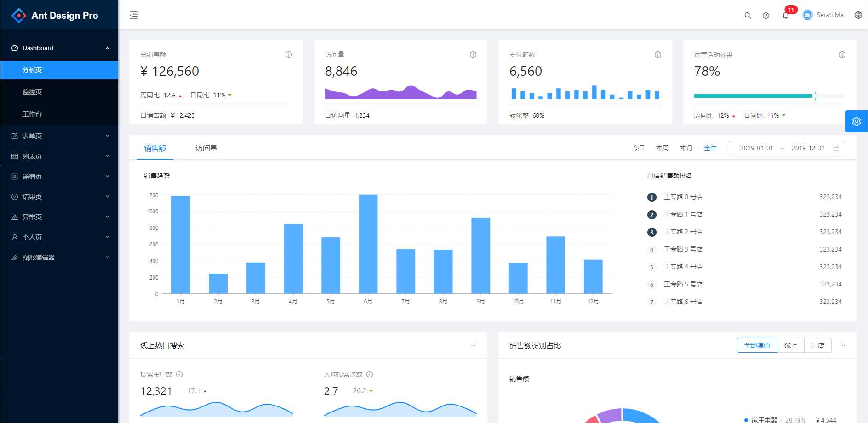Open the 监控页 menu item
The height and width of the screenshot is (423, 868).
pos(59,92)
